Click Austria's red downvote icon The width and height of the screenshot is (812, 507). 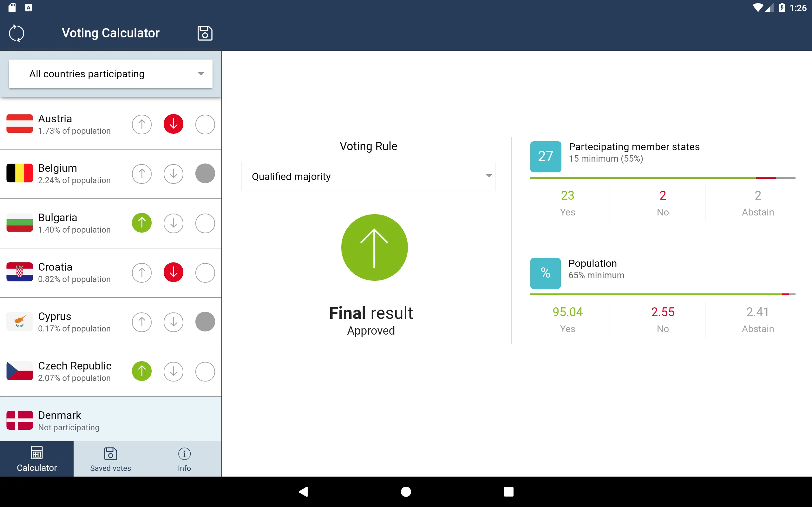click(x=173, y=123)
